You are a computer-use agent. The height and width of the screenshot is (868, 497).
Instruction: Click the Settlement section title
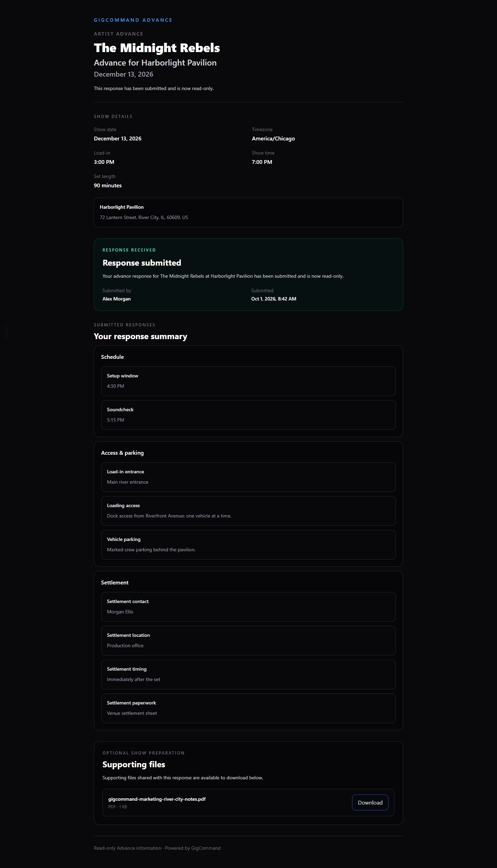point(115,582)
